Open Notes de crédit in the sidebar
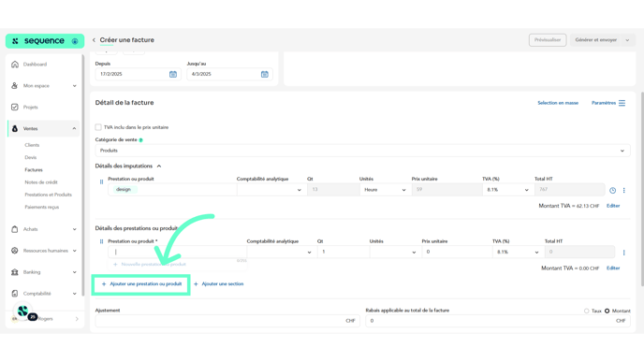 pos(41,182)
